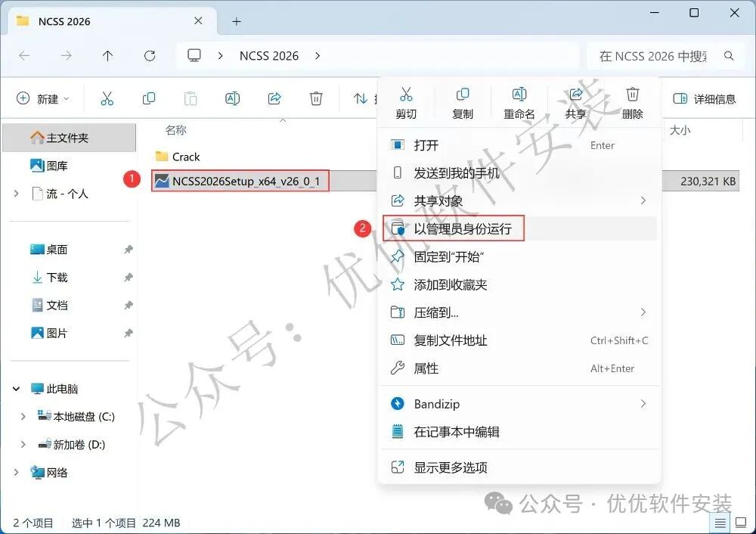Select Run as administrator
Image resolution: width=756 pixels, height=534 pixels.
(519, 228)
